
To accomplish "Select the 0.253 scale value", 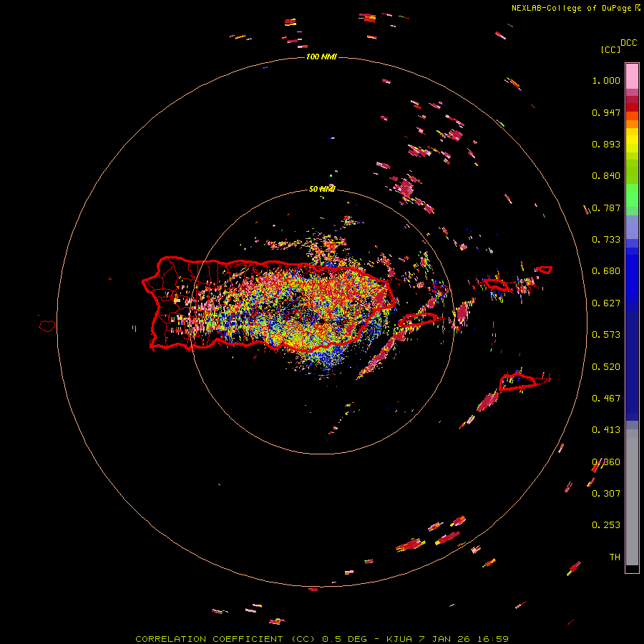I will tap(606, 525).
